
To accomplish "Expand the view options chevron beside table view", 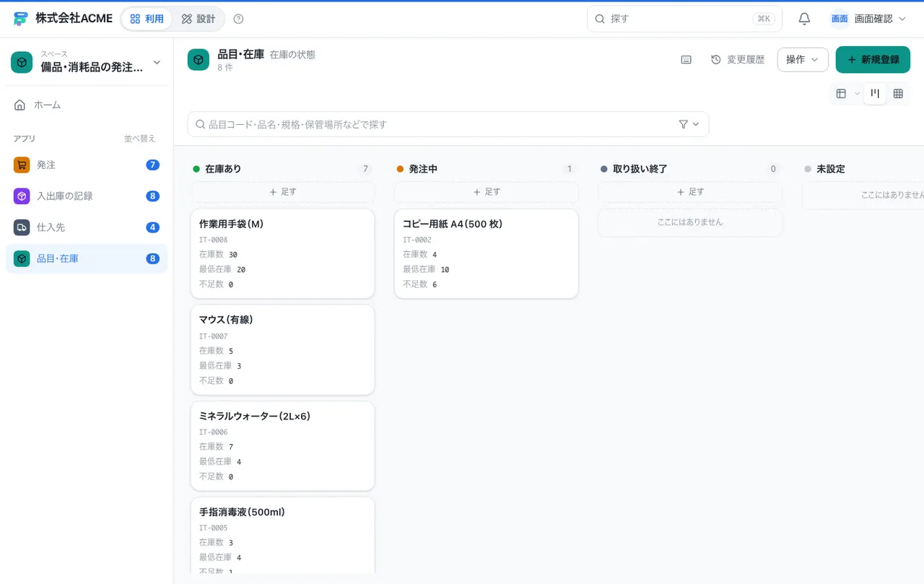I will [x=858, y=93].
